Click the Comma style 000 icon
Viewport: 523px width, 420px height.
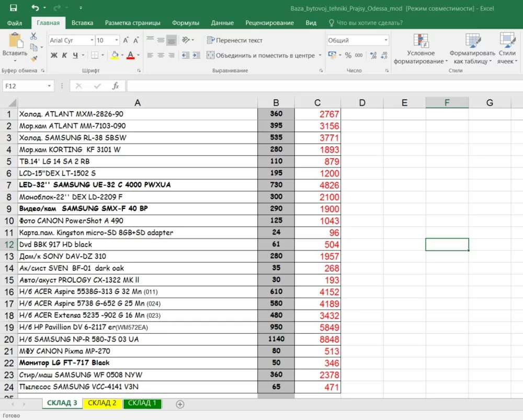point(359,55)
